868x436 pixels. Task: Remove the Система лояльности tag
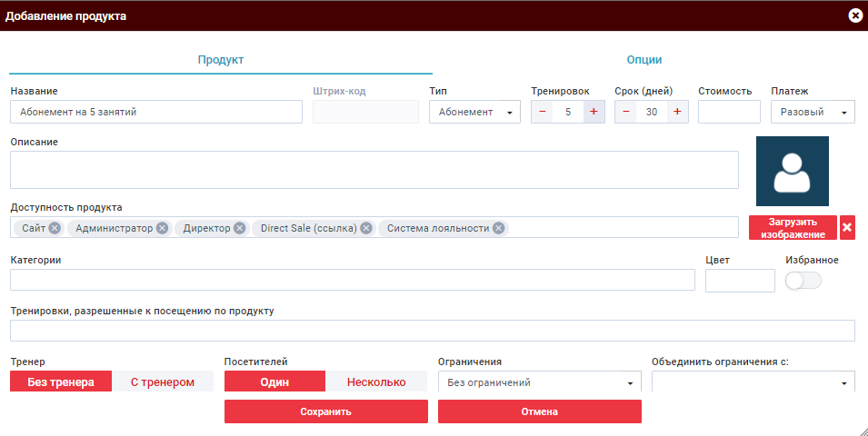click(x=498, y=228)
